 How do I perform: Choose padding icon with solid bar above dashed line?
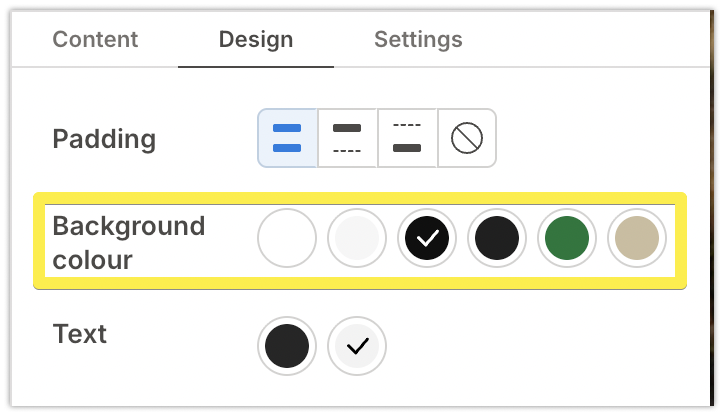pyautogui.click(x=347, y=138)
